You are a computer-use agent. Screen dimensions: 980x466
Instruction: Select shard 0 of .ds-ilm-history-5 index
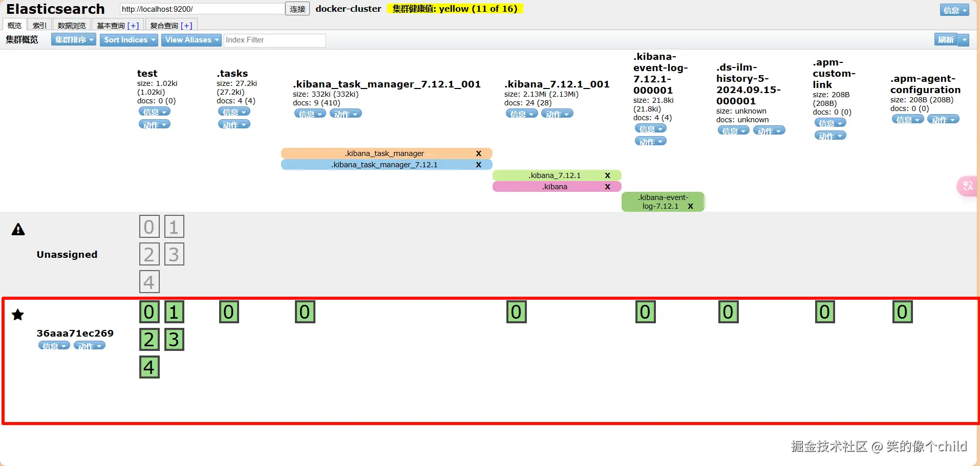click(x=729, y=312)
